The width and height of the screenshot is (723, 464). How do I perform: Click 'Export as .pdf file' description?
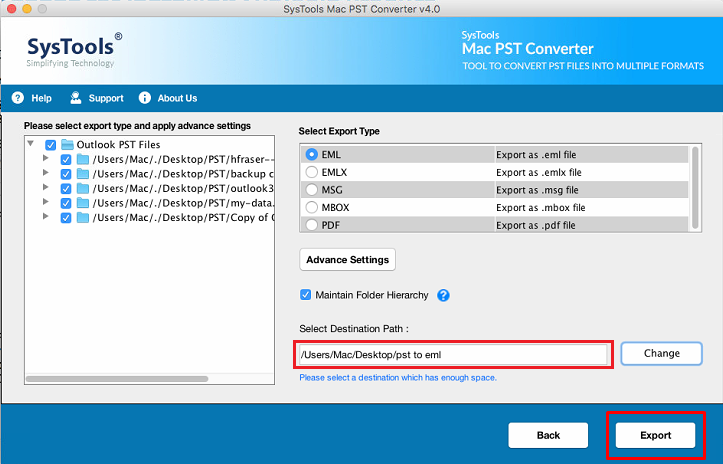pyautogui.click(x=536, y=225)
